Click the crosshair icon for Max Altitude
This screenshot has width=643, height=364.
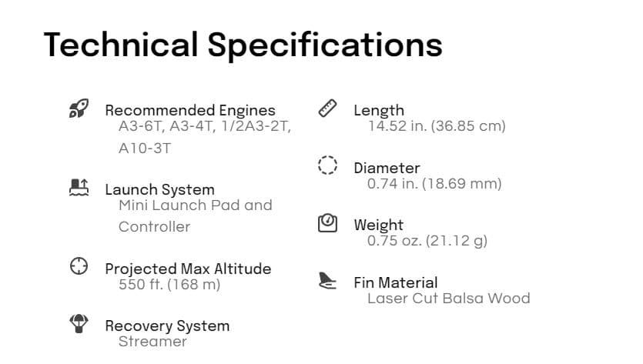[x=79, y=267]
